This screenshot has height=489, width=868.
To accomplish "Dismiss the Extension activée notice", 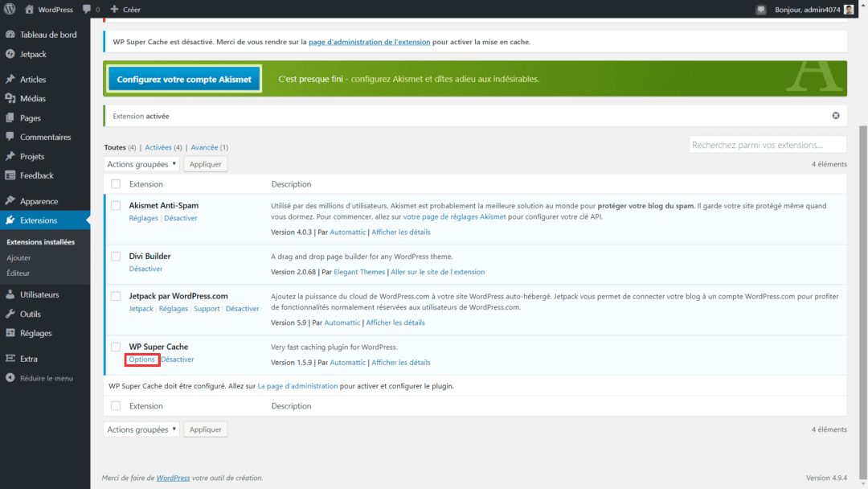I will coord(835,116).
